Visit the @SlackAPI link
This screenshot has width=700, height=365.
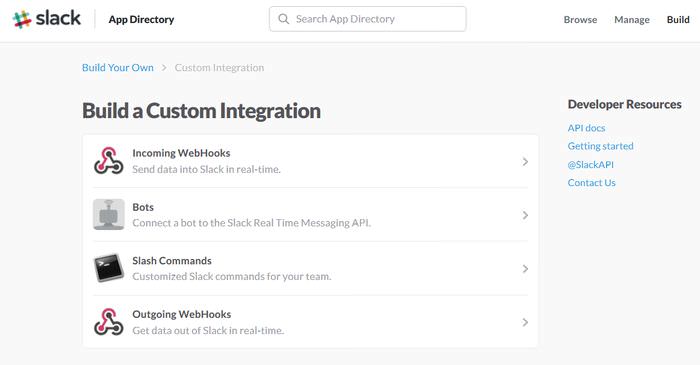click(591, 165)
